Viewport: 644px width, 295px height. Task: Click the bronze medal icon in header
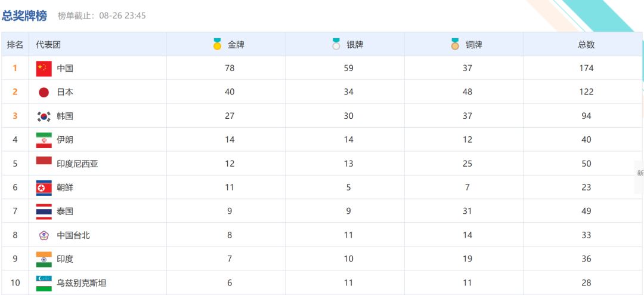coord(455,44)
